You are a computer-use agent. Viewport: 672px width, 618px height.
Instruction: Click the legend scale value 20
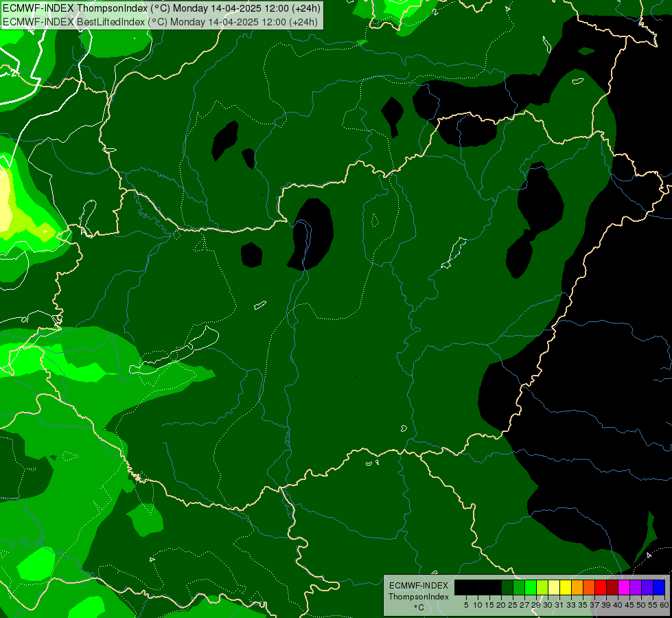coord(501,605)
